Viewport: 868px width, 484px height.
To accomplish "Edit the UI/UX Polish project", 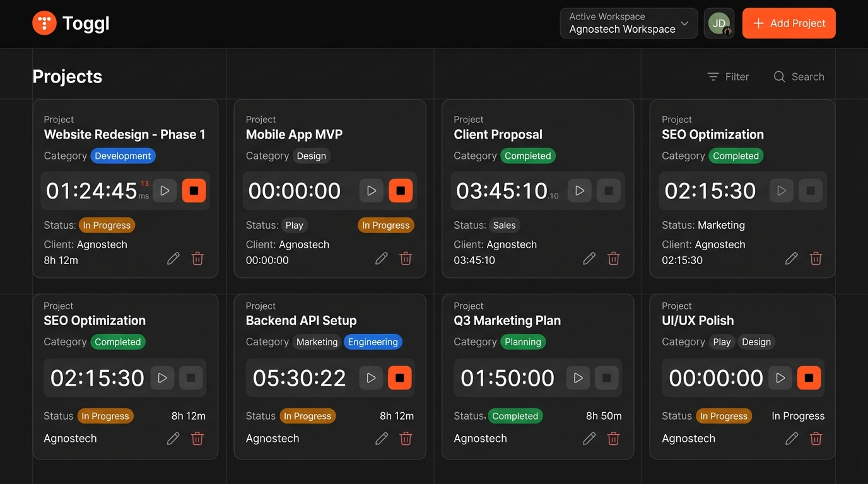I will 792,439.
